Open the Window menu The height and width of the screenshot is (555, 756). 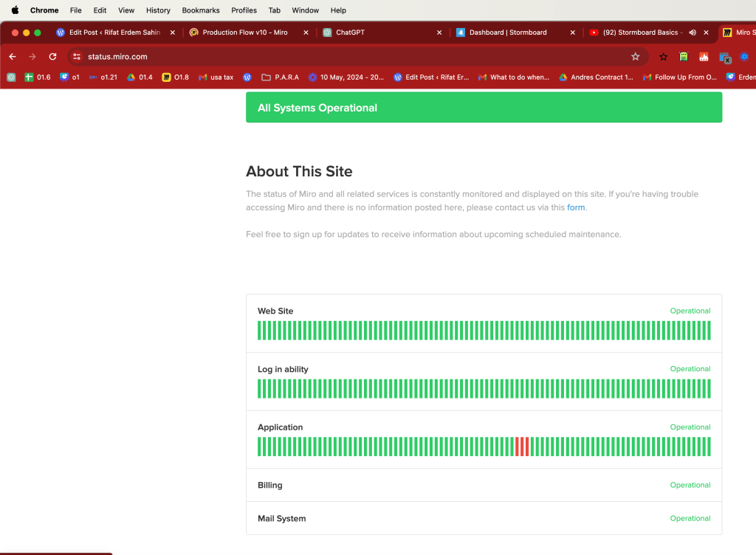[x=305, y=10]
